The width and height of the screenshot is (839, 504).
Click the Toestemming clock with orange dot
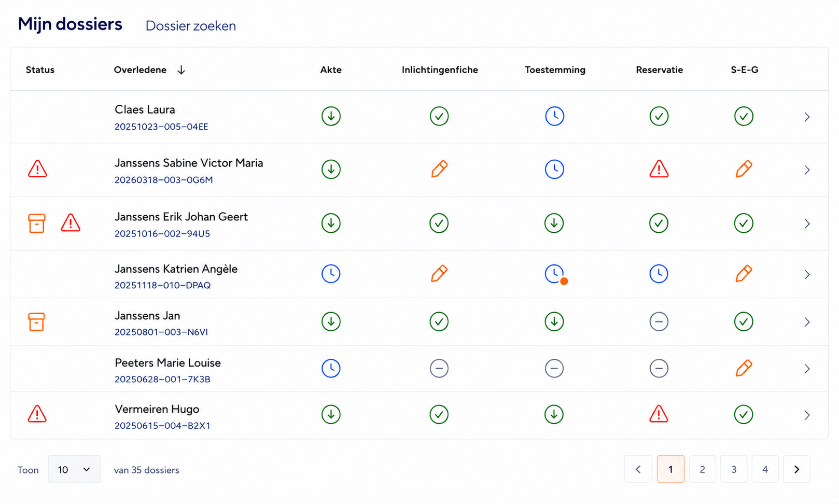tap(555, 274)
